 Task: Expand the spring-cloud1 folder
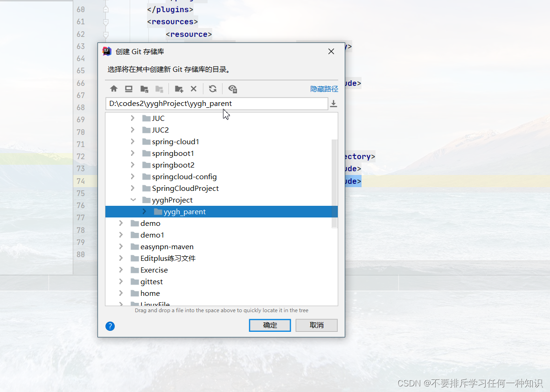[x=132, y=141]
